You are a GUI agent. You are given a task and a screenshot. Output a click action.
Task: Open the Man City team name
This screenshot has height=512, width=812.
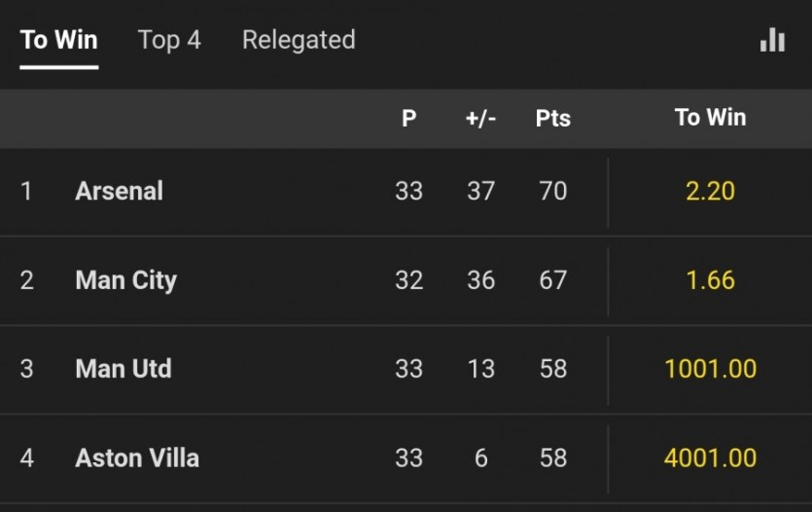[x=125, y=280]
